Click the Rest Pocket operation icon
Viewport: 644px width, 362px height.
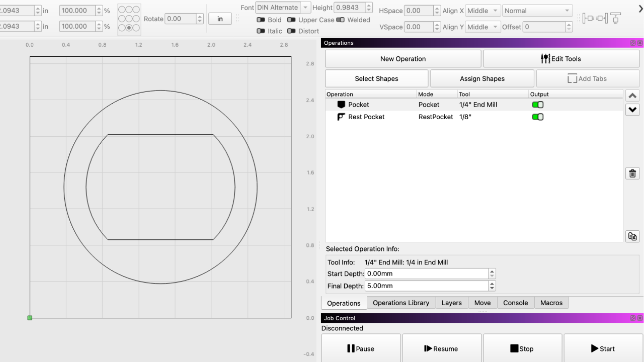click(342, 117)
